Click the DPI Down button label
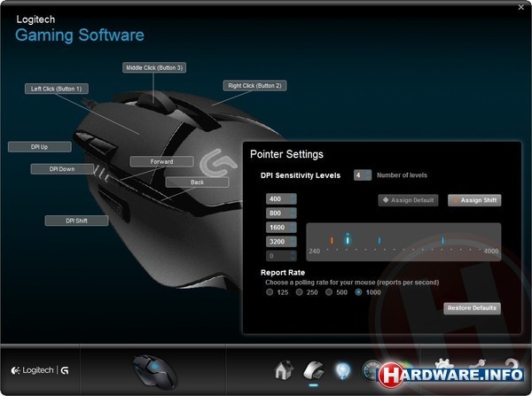 pyautogui.click(x=62, y=169)
